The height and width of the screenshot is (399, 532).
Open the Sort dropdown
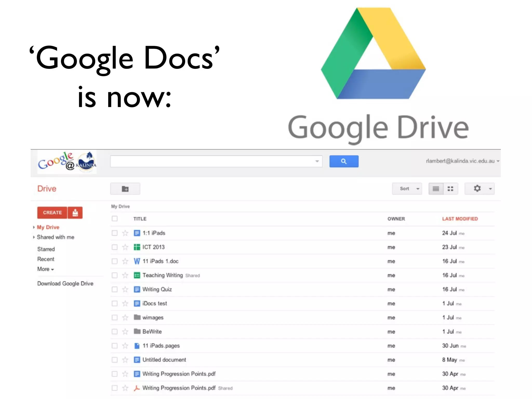coord(407,189)
